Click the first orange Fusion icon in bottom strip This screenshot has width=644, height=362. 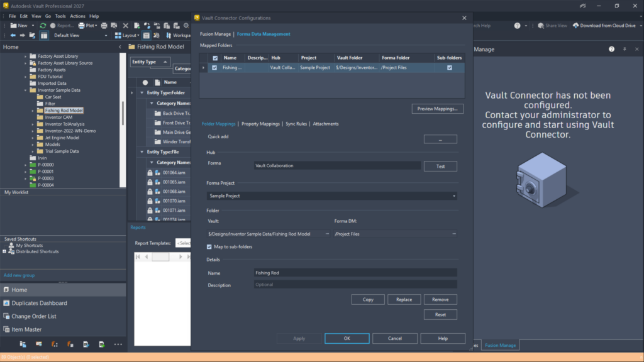pos(55,344)
